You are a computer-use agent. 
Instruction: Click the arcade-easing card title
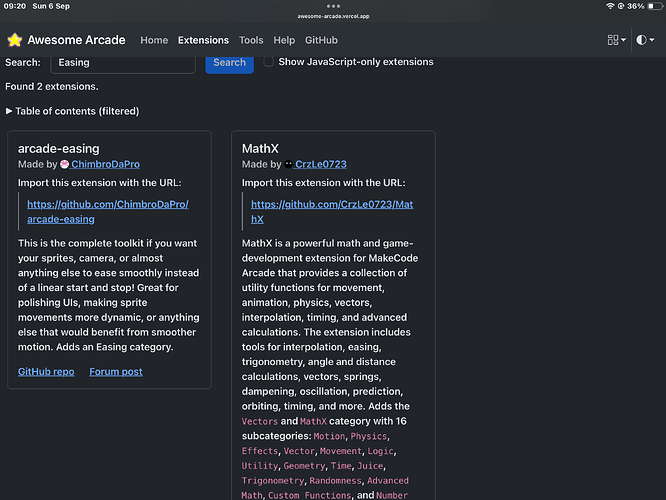coord(59,149)
